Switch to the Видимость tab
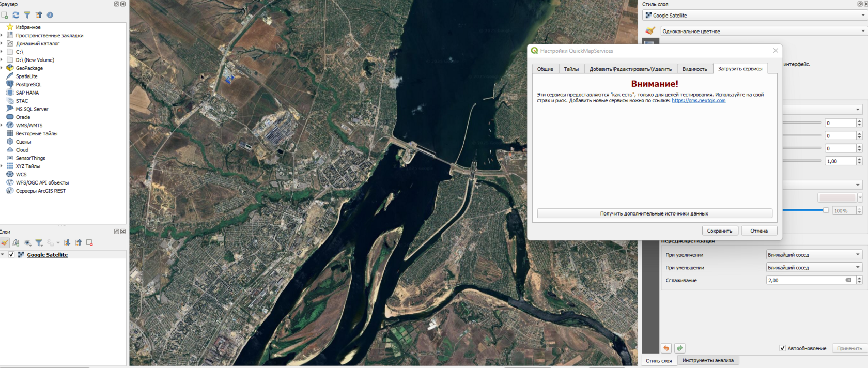 (x=695, y=69)
